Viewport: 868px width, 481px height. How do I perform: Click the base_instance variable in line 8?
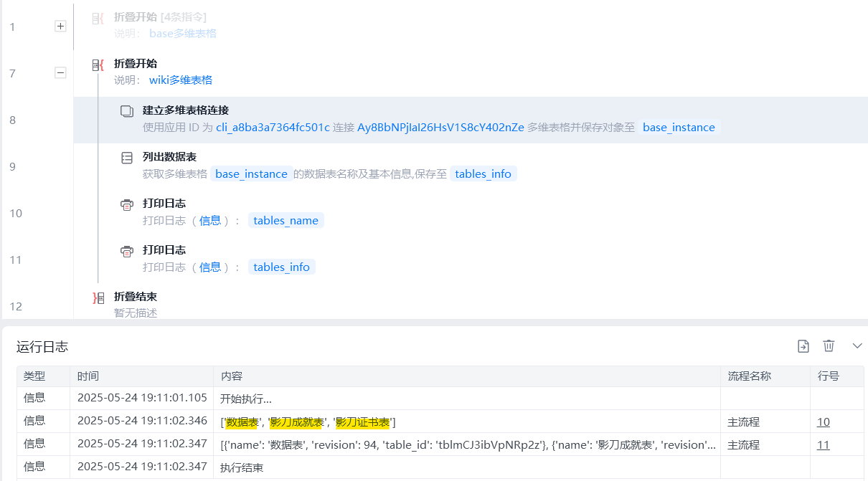point(679,128)
